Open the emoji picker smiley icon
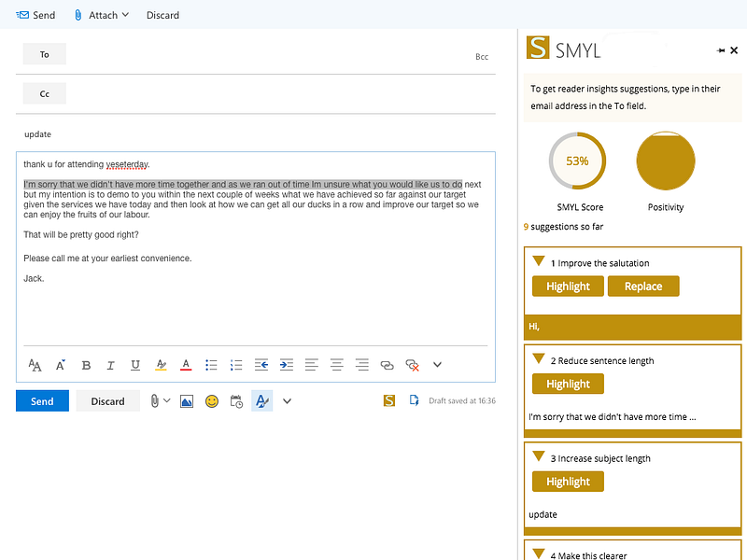The height and width of the screenshot is (560, 747). click(x=212, y=401)
